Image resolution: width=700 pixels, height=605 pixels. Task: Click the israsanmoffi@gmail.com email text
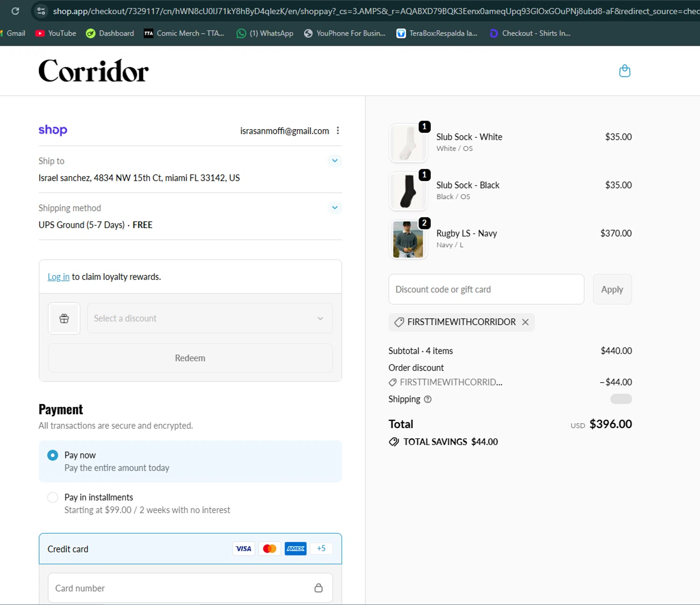285,131
